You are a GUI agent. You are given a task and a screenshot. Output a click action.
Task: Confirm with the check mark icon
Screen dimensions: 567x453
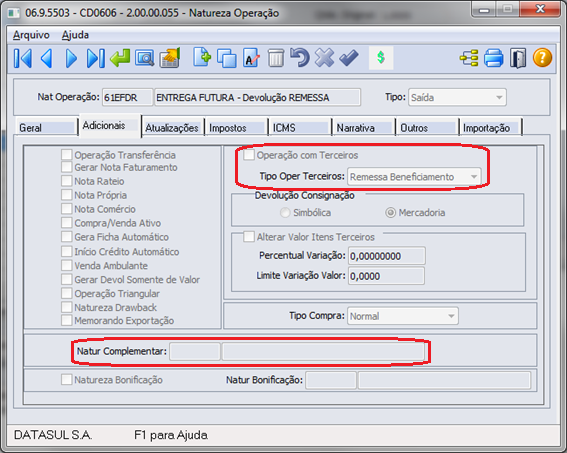tap(349, 58)
